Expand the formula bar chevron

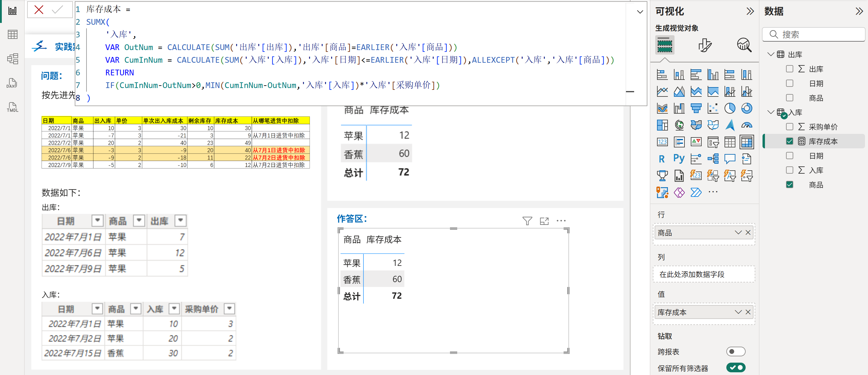[640, 12]
